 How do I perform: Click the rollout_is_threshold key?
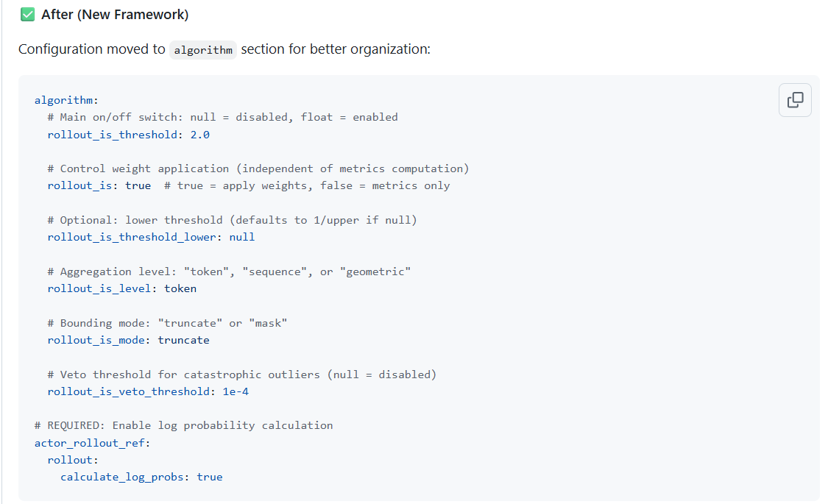[113, 135]
